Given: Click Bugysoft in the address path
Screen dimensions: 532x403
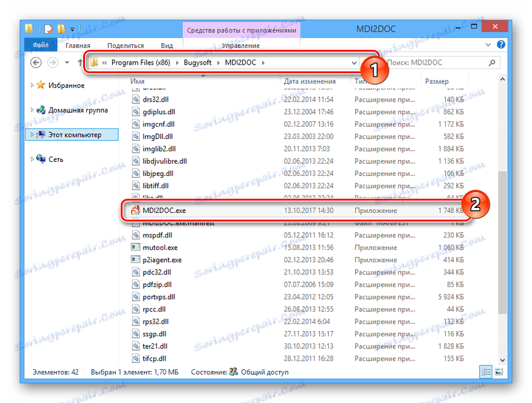Looking at the screenshot, I should 198,63.
